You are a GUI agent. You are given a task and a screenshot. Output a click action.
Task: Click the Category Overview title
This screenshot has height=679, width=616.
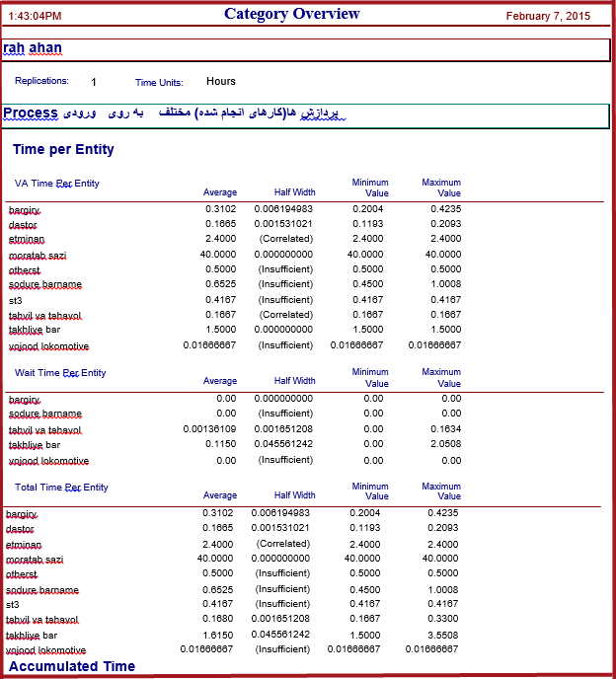tap(291, 14)
